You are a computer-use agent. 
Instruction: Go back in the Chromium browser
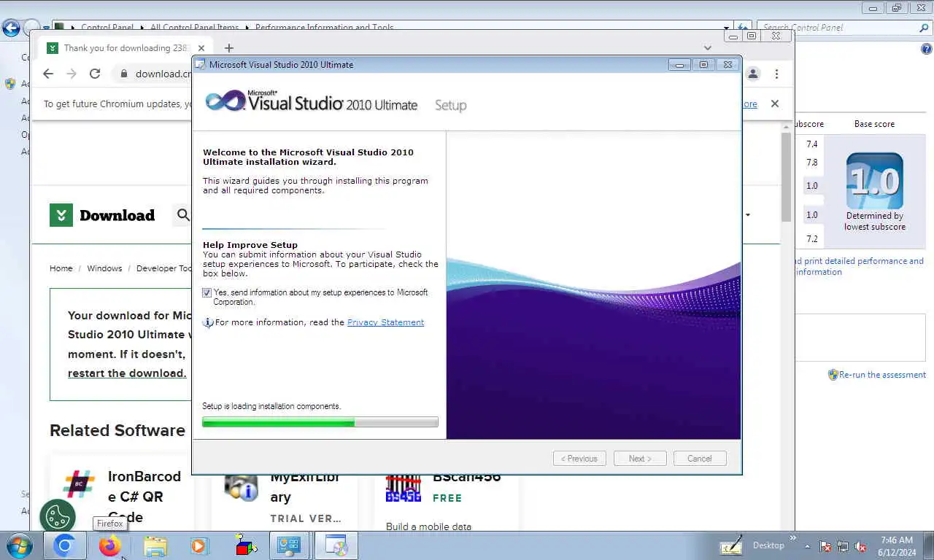click(48, 74)
